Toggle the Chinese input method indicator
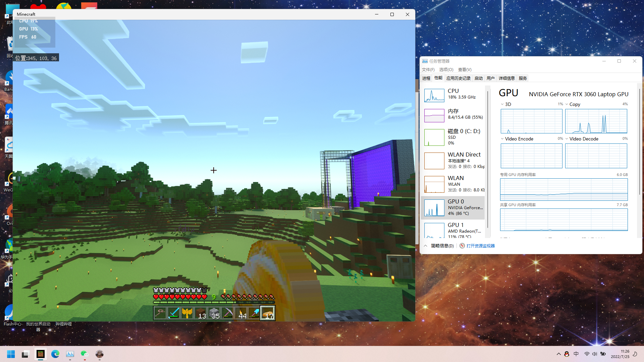Screen dimensions: 644x362 pyautogui.click(x=576, y=354)
